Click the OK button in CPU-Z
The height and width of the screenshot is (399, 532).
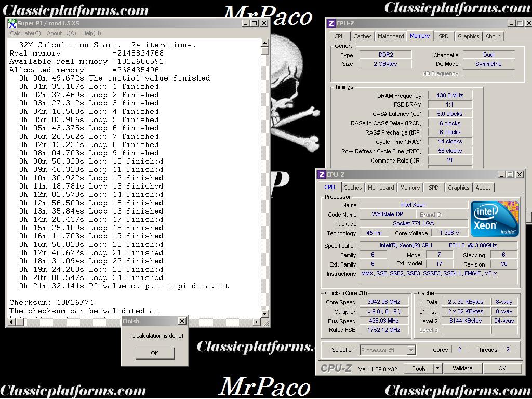(x=502, y=368)
